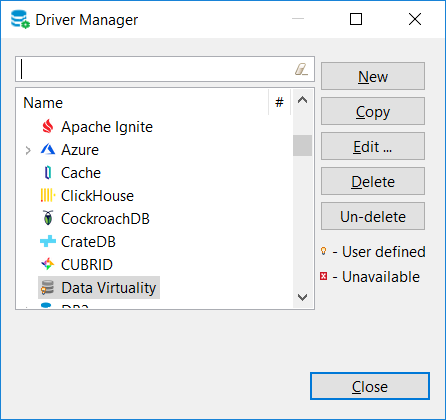Click the # column header

(280, 102)
